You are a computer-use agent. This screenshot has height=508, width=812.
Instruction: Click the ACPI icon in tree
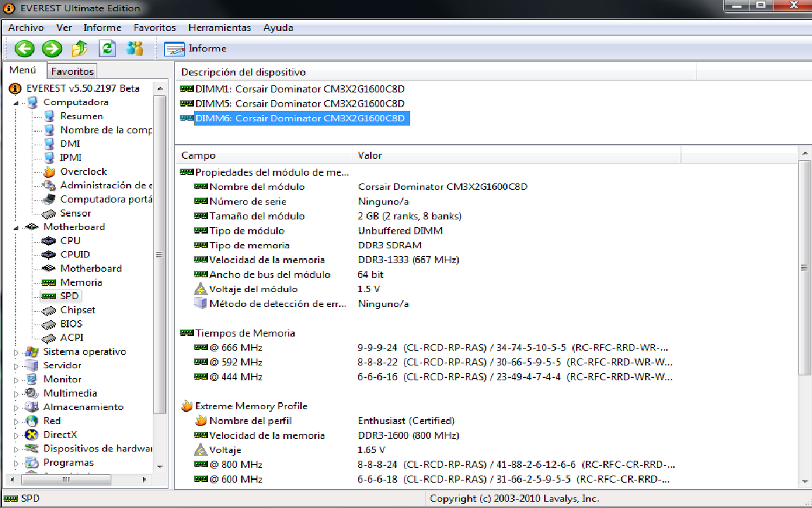[49, 337]
